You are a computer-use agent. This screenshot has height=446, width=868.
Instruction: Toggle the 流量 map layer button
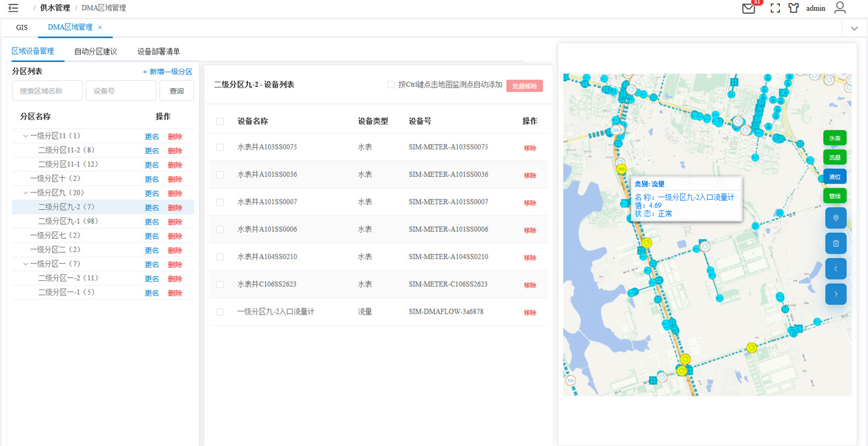click(x=834, y=157)
